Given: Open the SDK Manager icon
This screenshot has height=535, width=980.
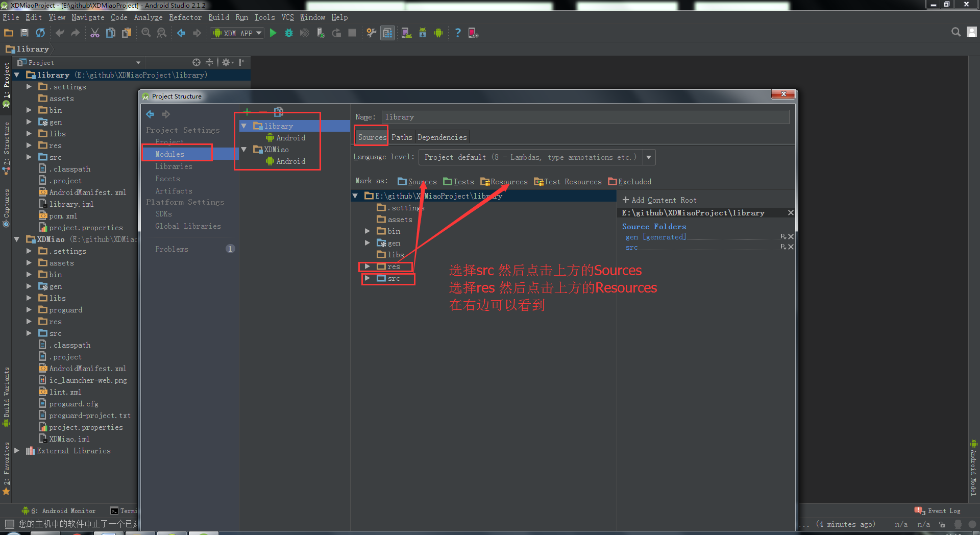Looking at the screenshot, I should 423,33.
